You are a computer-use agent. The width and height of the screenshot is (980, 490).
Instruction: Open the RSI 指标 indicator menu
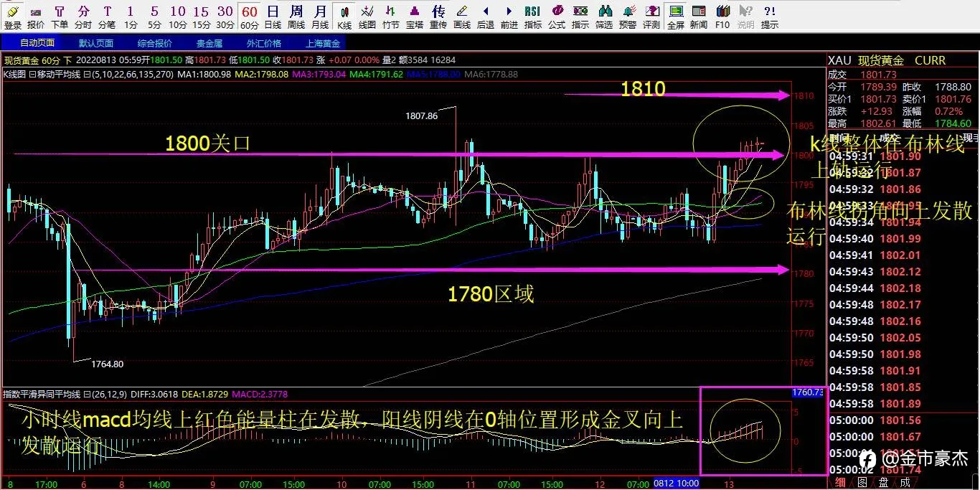(x=533, y=16)
